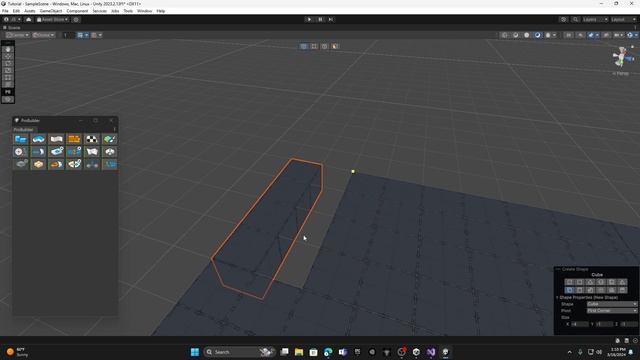The image size is (640, 360).
Task: Select the Move tool
Action: coord(8,56)
